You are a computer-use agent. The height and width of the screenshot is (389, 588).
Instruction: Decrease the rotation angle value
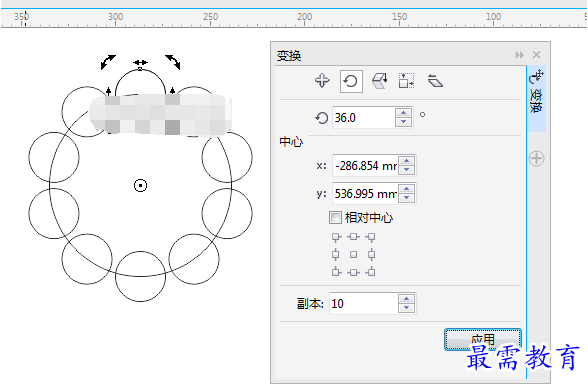[404, 122]
